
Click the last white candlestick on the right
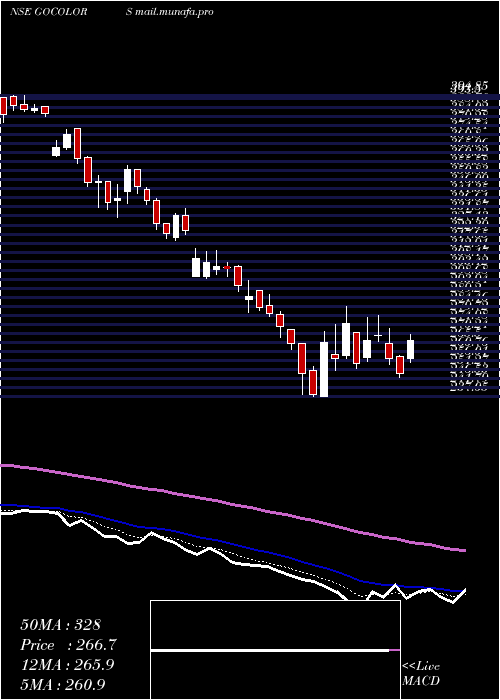pos(410,349)
